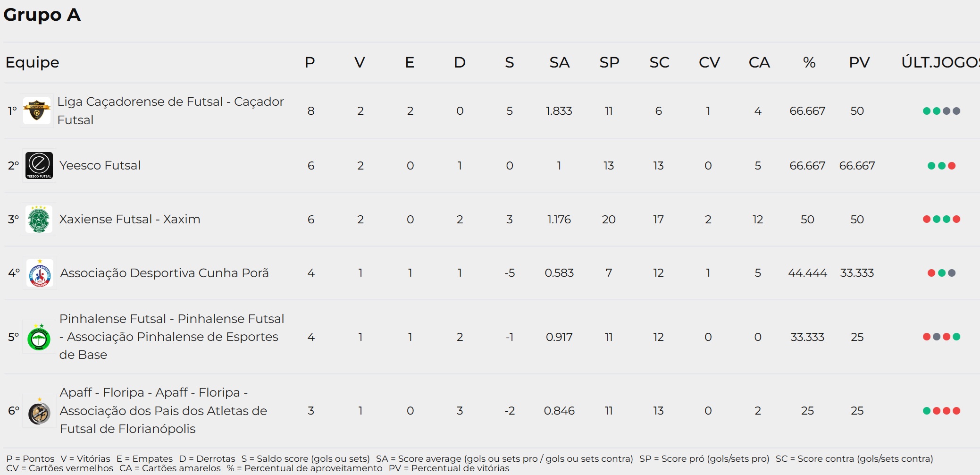Click the Yeesco Futsal team logo

[39, 166]
